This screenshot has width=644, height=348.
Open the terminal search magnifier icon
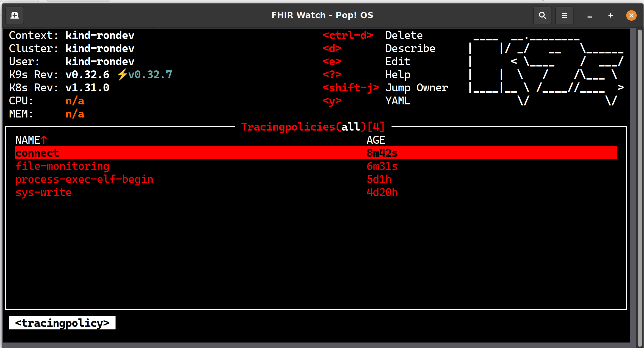pos(542,15)
